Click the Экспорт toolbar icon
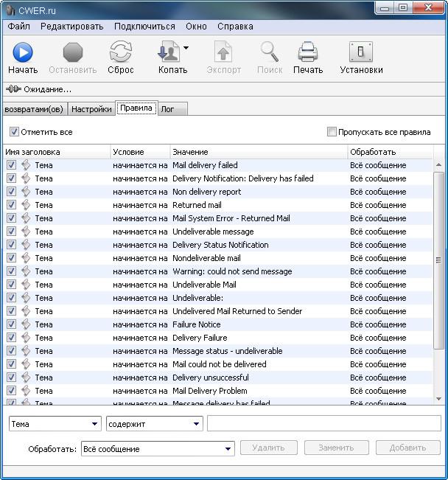 223,52
